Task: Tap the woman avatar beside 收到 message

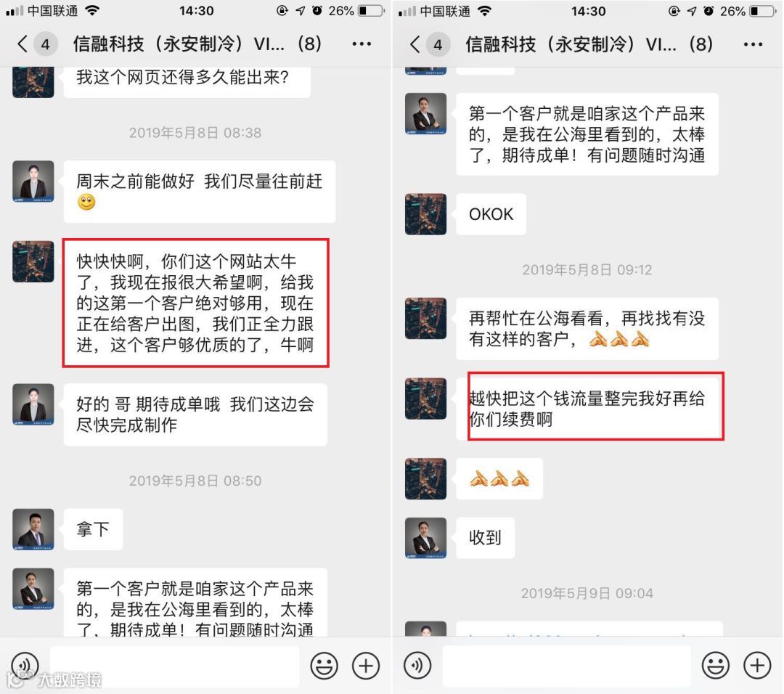Action: point(425,538)
